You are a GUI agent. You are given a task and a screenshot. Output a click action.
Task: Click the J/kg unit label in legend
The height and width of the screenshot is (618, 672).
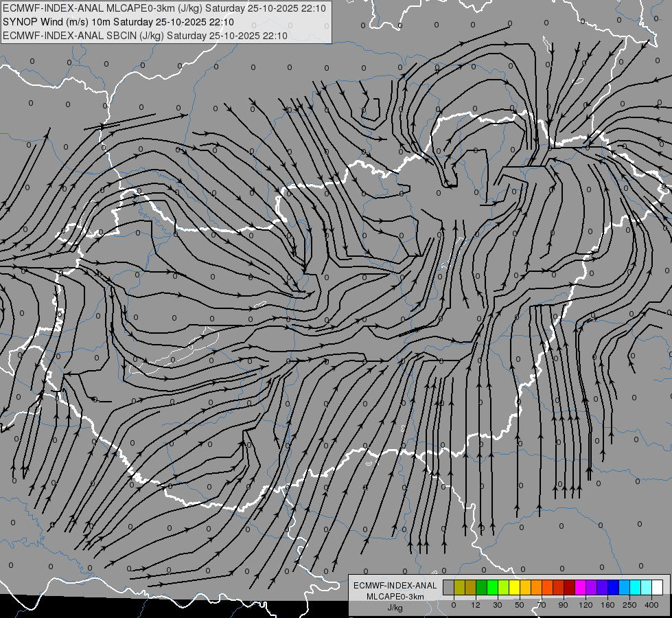click(x=395, y=608)
